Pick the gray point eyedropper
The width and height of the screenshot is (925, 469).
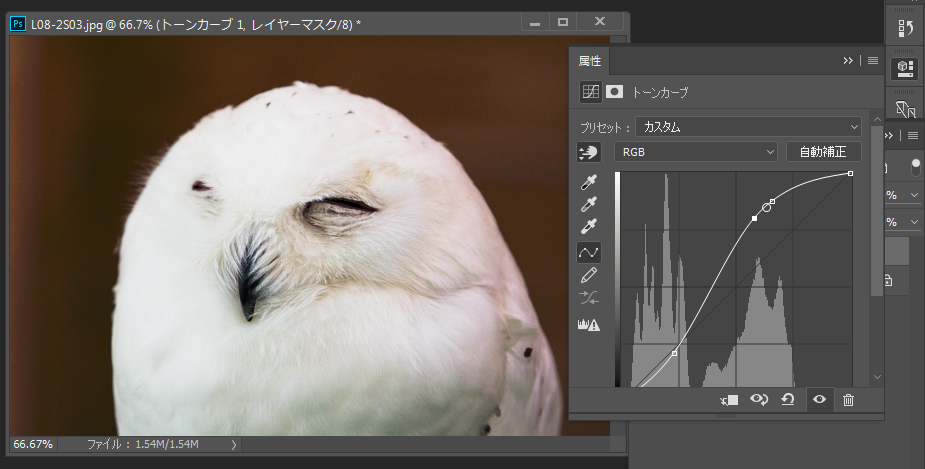pos(590,204)
